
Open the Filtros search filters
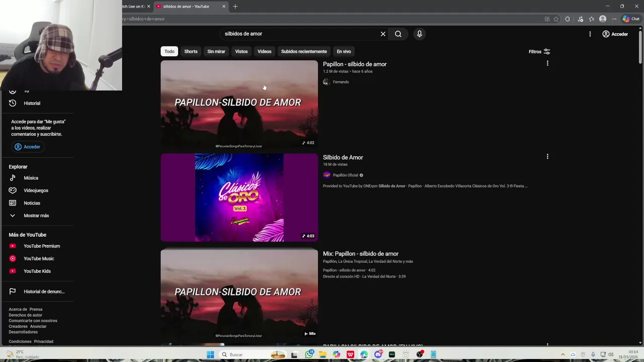click(x=539, y=51)
